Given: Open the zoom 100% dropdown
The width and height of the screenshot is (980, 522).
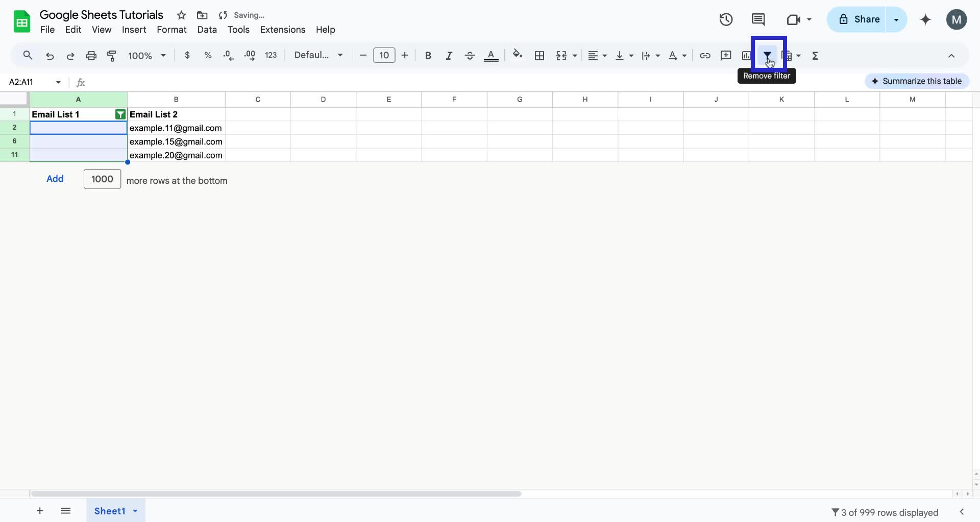Looking at the screenshot, I should (x=147, y=56).
